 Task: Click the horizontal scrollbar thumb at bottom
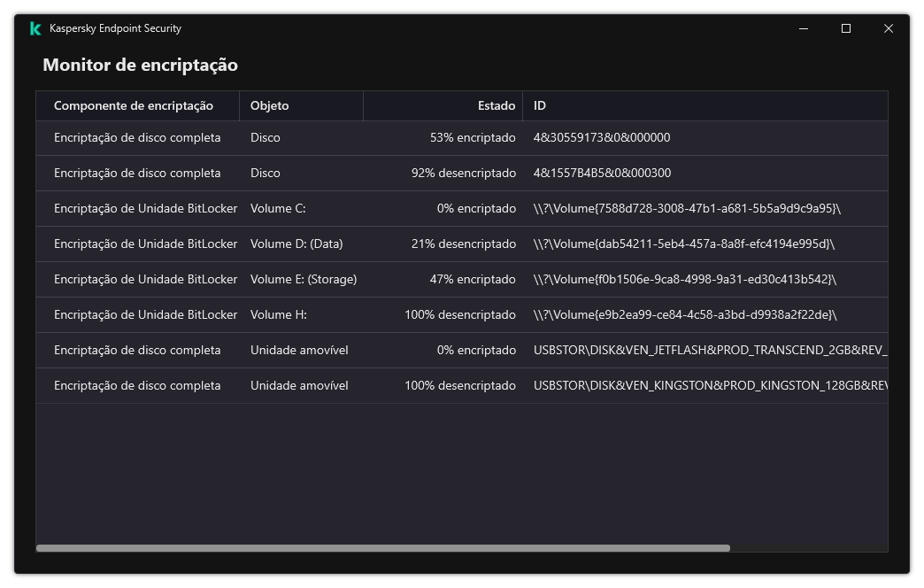[382, 548]
